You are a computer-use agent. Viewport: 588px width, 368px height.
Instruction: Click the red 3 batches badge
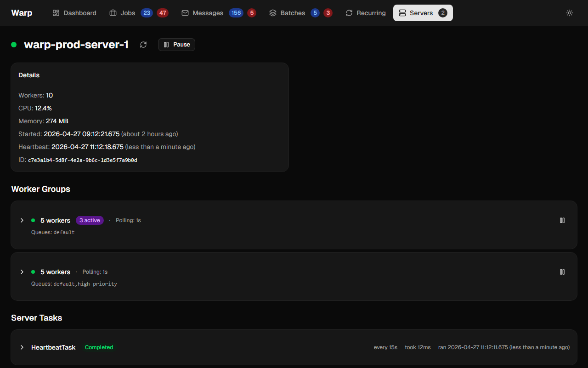(328, 13)
